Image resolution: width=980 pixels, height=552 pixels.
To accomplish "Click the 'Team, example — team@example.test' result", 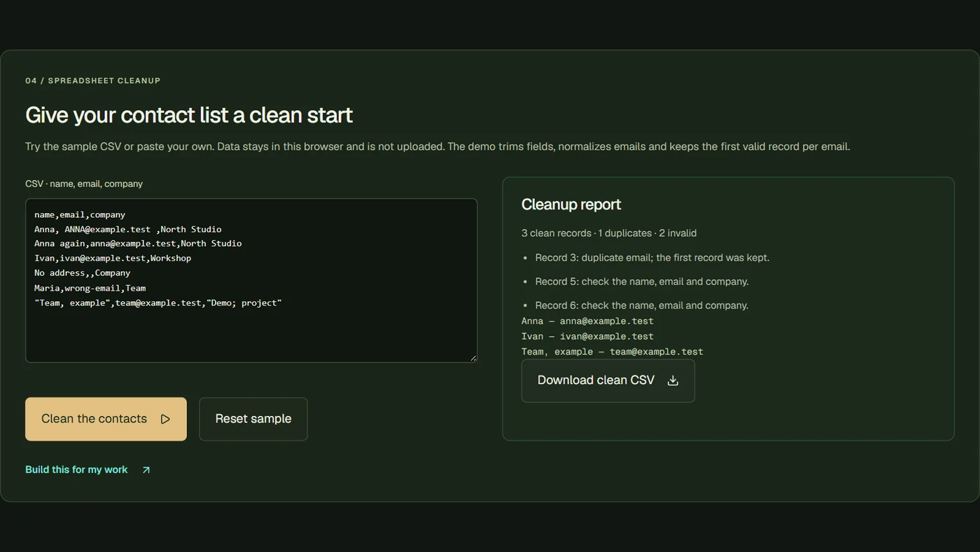I will click(x=612, y=352).
